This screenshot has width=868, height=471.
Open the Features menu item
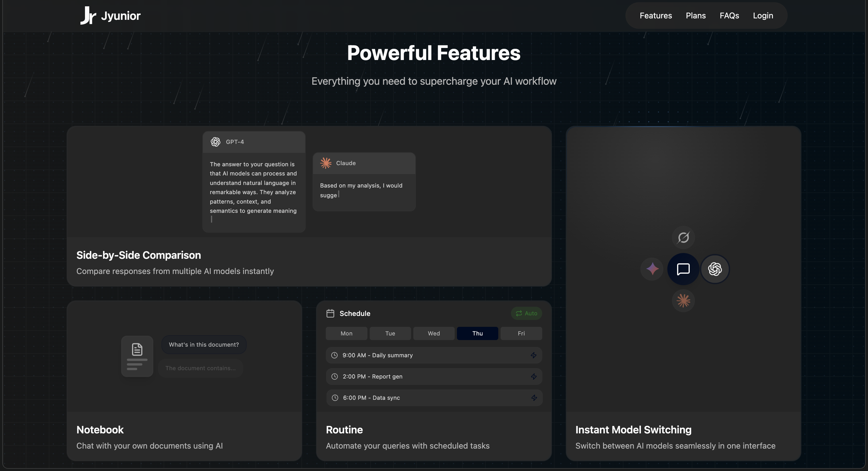click(x=655, y=15)
